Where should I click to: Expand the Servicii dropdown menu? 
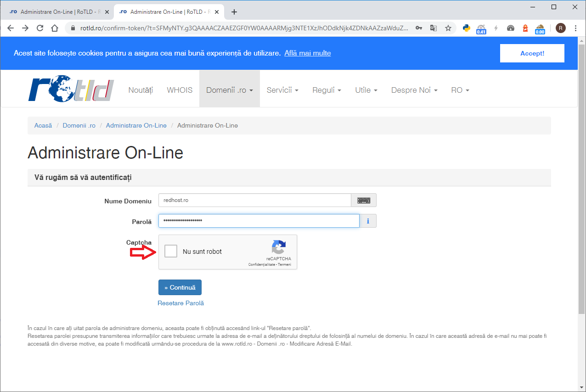coord(282,90)
